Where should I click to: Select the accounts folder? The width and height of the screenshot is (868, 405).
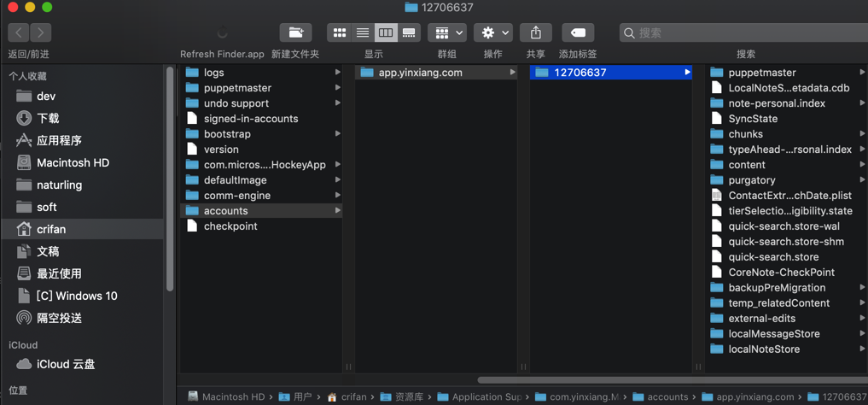[261, 210]
